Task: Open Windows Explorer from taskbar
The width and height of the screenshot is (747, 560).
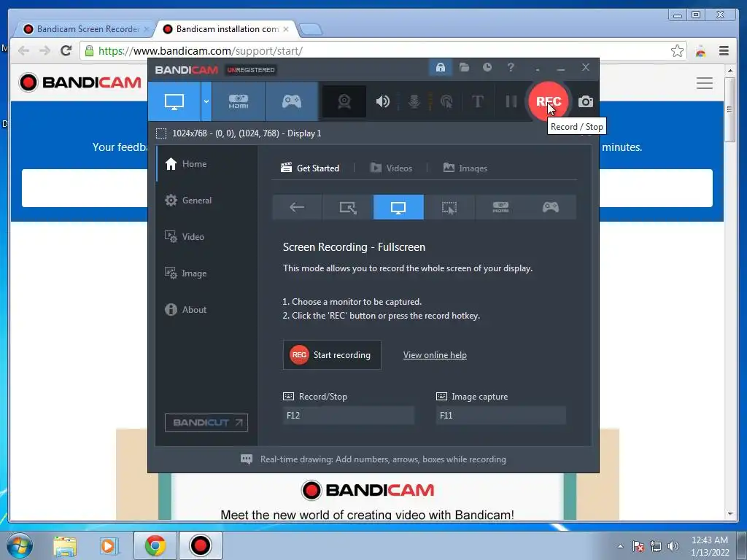Action: pos(65,545)
